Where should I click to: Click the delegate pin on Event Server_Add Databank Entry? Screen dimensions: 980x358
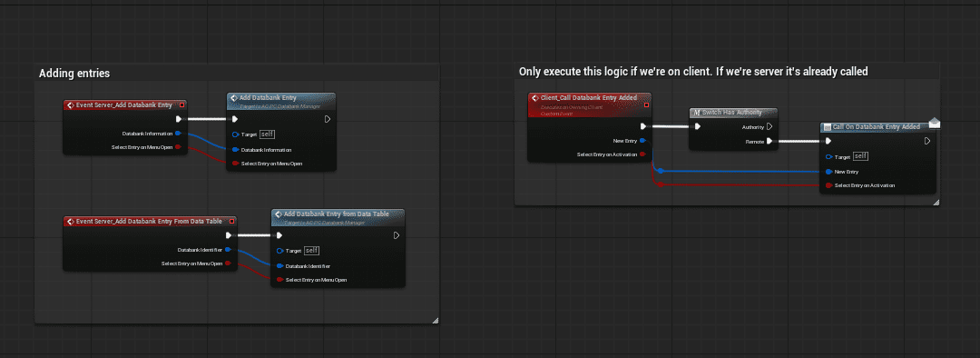click(x=181, y=105)
